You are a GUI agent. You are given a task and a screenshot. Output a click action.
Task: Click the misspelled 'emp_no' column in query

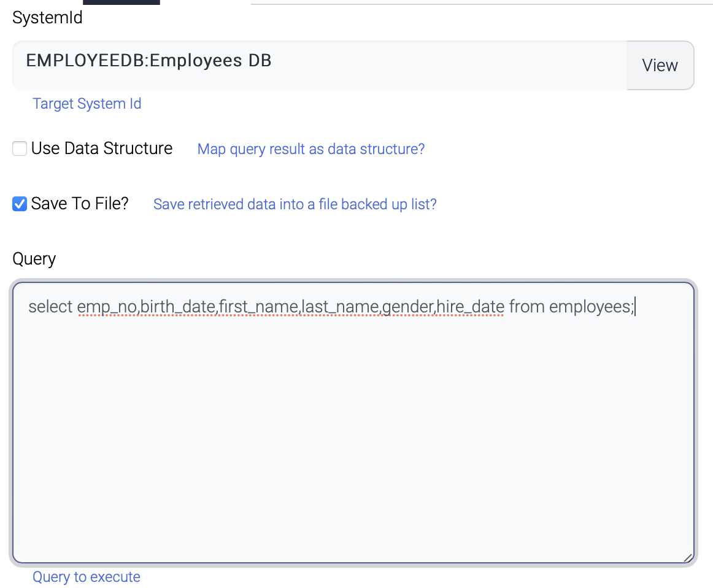(x=107, y=306)
